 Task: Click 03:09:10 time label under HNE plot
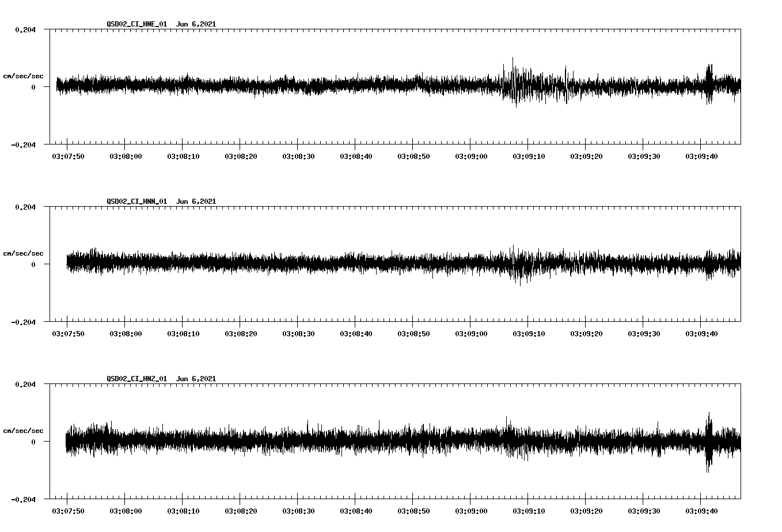point(529,156)
